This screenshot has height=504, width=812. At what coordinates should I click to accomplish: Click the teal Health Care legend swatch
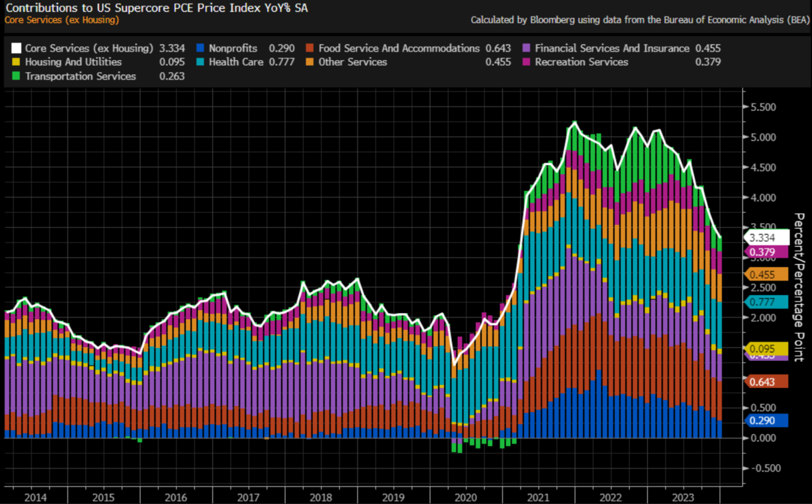200,62
